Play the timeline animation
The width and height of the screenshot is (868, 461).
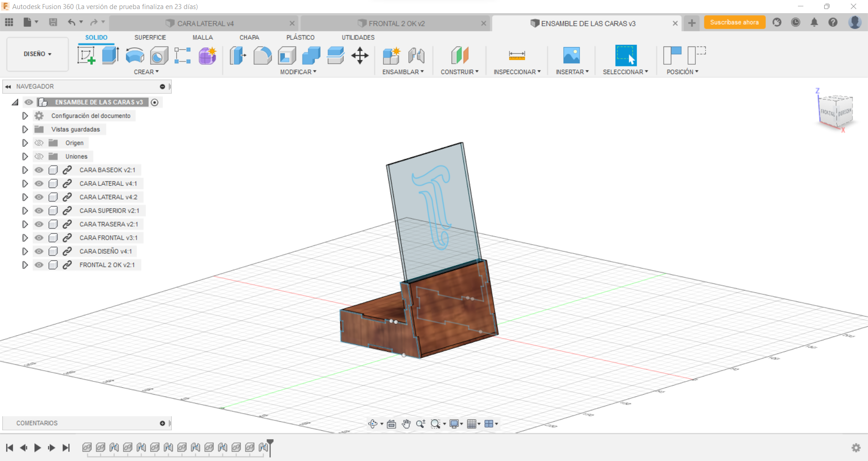click(x=38, y=448)
